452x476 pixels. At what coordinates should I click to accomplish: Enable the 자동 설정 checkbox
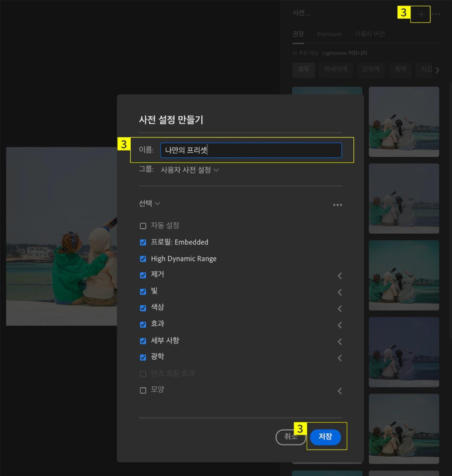coord(143,226)
